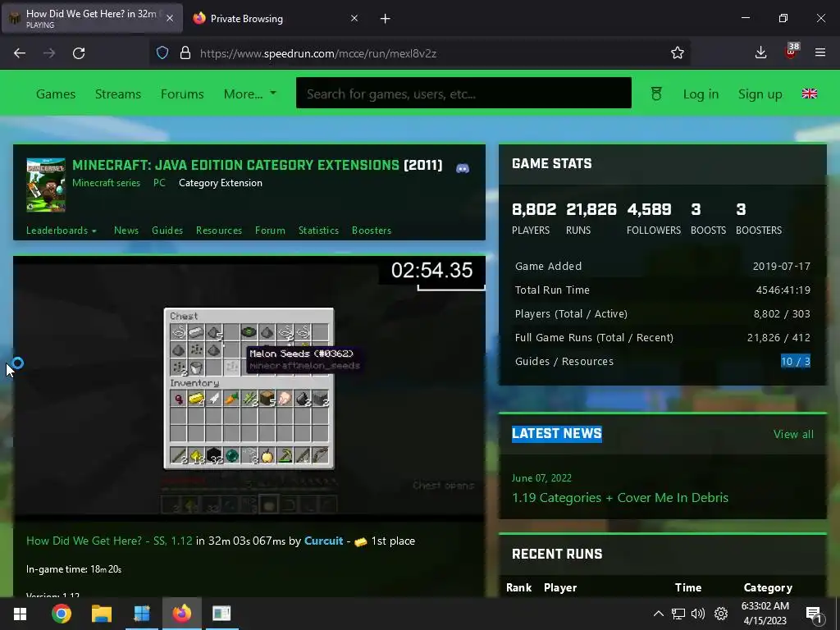Open the notification center icon
The height and width of the screenshot is (630, 840).
tap(813, 614)
